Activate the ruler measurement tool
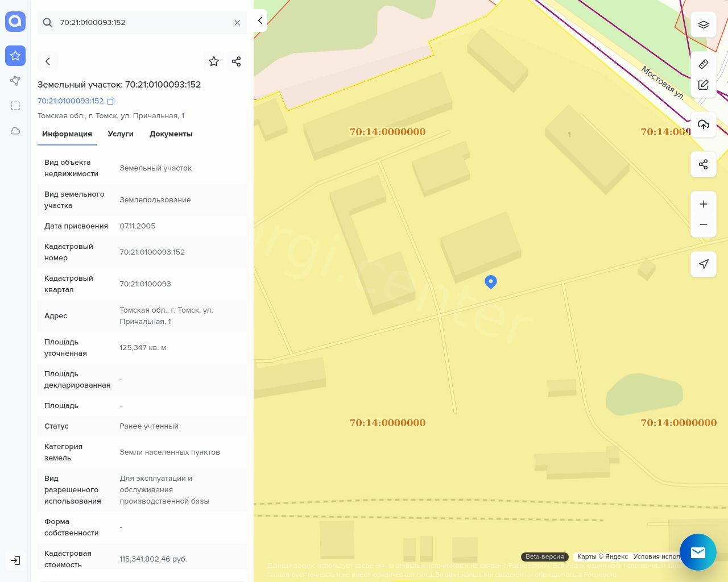The height and width of the screenshot is (582, 728). click(x=704, y=64)
